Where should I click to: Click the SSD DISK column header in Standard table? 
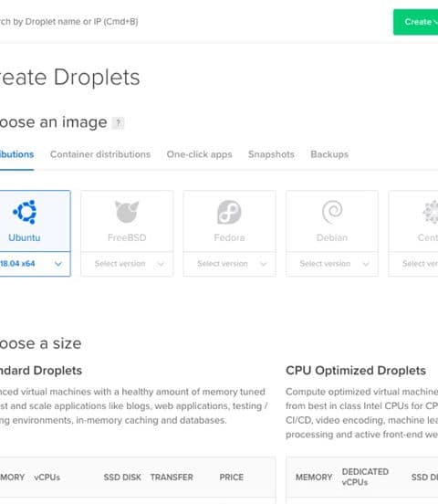122,478
